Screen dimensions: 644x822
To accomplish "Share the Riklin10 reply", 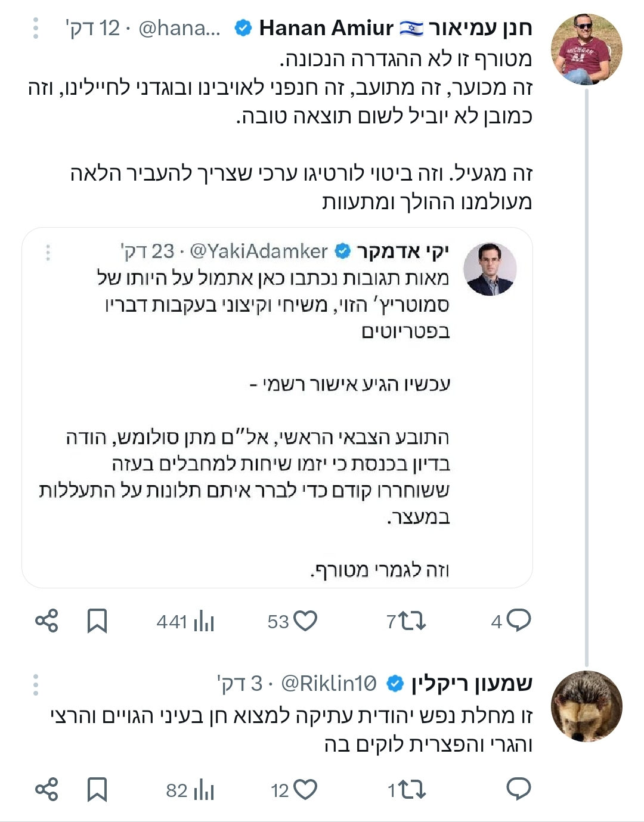I will pyautogui.click(x=47, y=790).
